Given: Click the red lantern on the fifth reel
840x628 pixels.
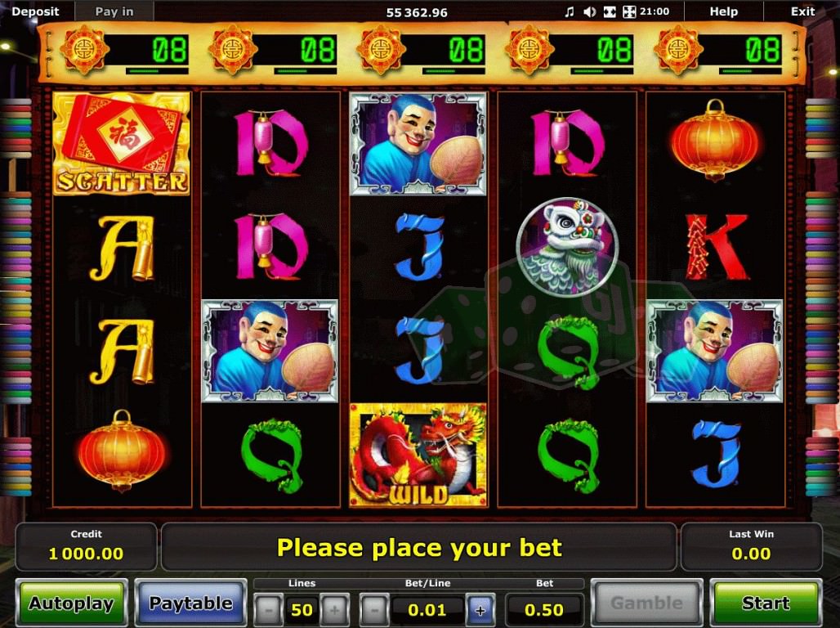Looking at the screenshot, I should click(715, 141).
